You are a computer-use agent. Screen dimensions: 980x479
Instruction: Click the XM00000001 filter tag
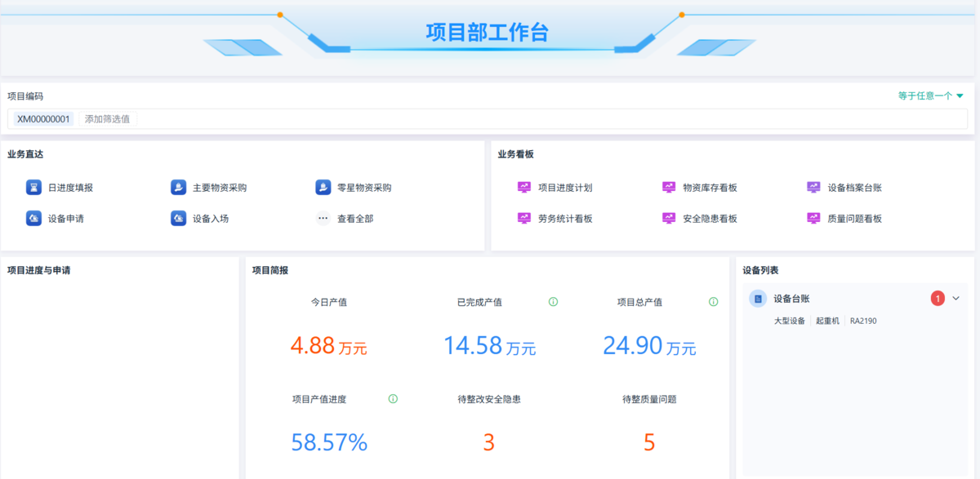pos(44,119)
